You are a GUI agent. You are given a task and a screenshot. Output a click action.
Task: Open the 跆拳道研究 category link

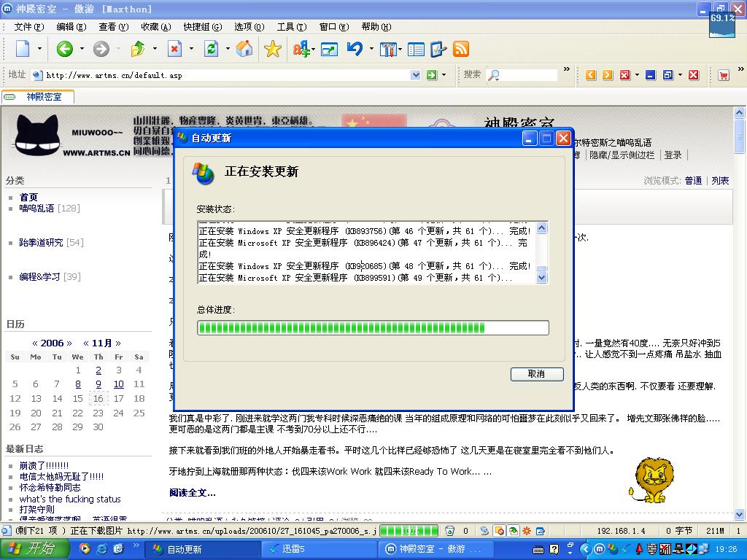tap(41, 242)
